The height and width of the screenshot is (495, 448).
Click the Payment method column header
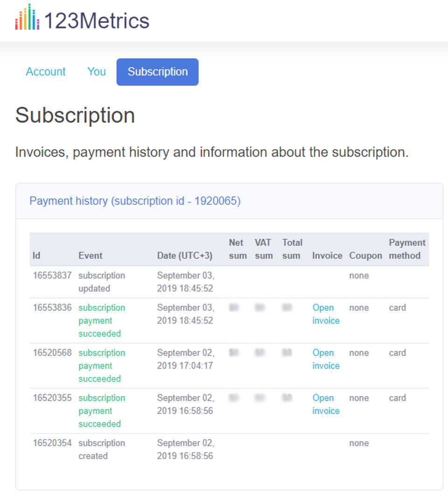coord(407,249)
